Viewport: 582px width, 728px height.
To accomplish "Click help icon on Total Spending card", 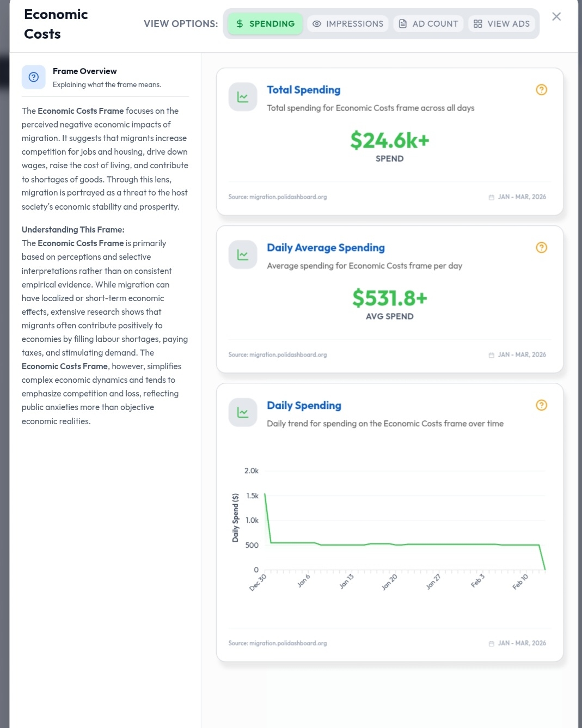I will click(541, 90).
